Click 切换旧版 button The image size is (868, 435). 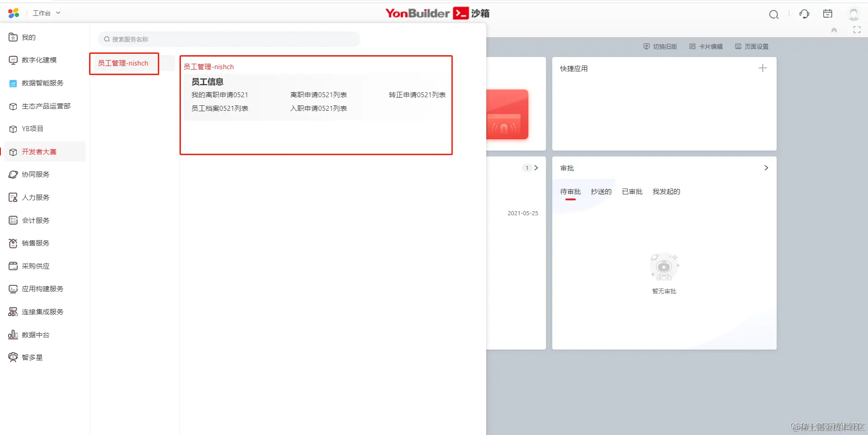[x=660, y=47]
